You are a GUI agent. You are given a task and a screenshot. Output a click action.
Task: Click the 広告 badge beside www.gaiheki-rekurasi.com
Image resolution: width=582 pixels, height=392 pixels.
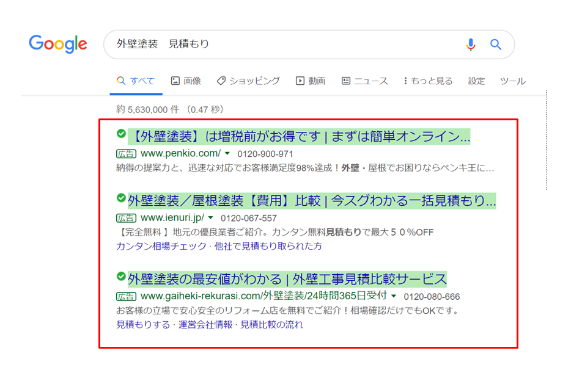[126, 296]
